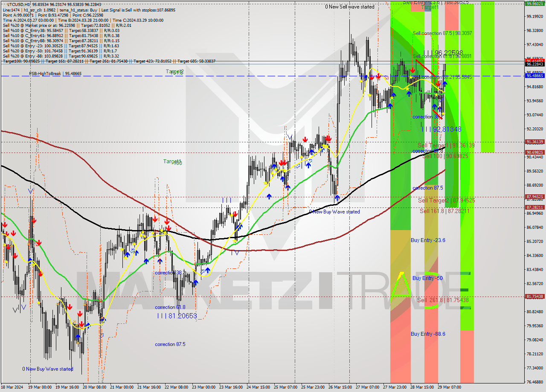Click the '18 Mar 2024' date label
Screen dimensions: 546x392
(12, 387)
